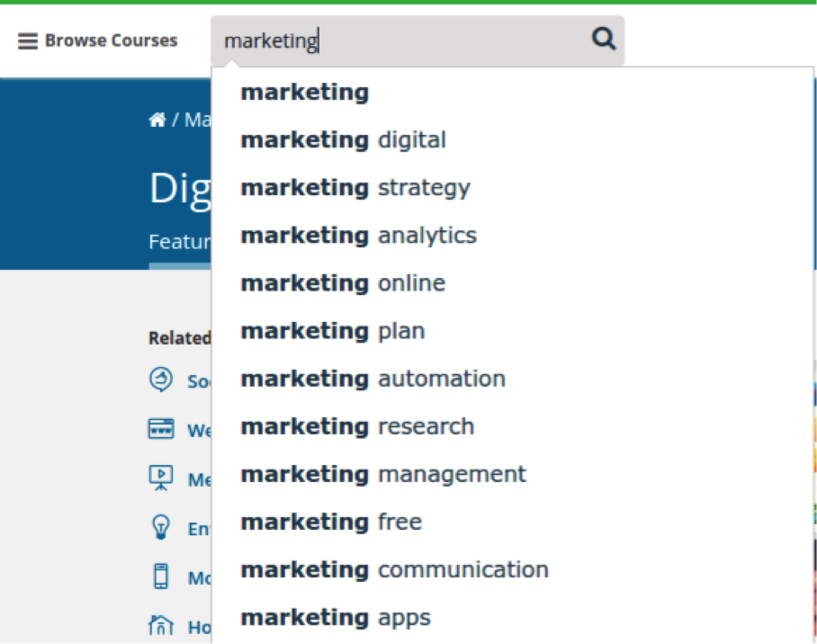Select the 'marketing apps' suggestion
The height and width of the screenshot is (644, 817).
click(336, 616)
